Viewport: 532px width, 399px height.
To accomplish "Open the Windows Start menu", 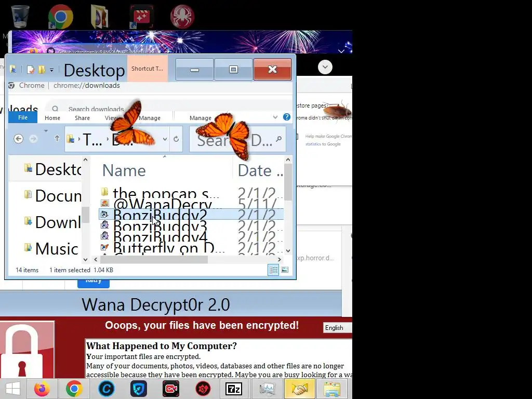I will coord(13,389).
